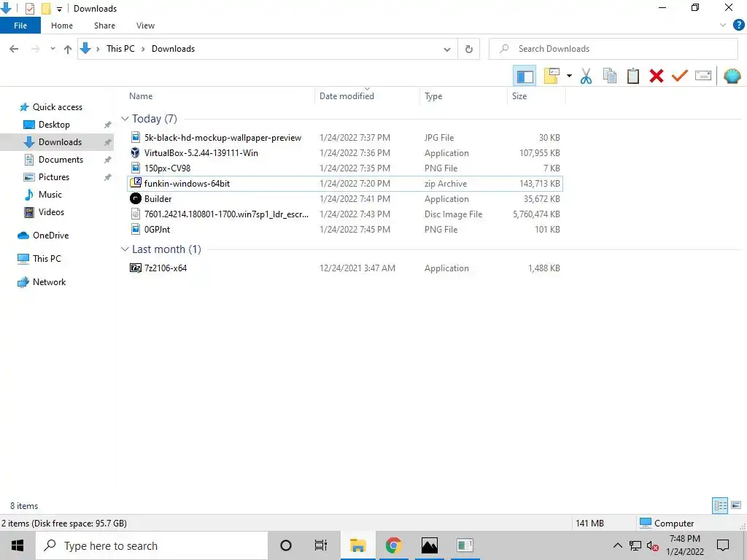The image size is (747, 560).
Task: Select 5k-black-hd-mockup-wallpaper-preview file
Action: click(x=345, y=138)
